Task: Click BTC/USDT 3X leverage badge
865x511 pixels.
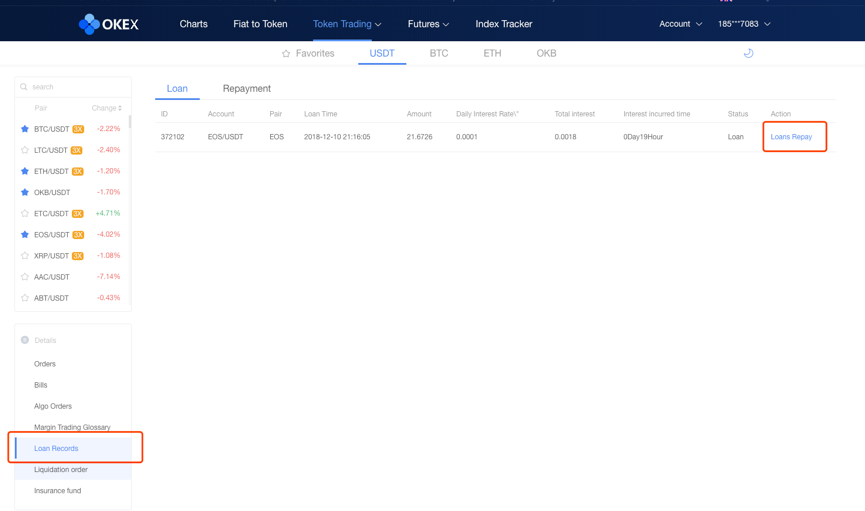Action: pos(78,129)
